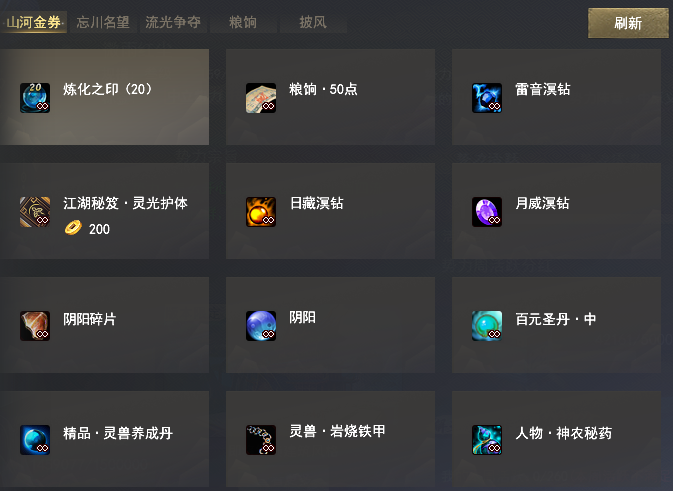Screen dimensions: 673x491
Task: Click the 百元圣丹·中 teal pill icon
Action: click(487, 326)
